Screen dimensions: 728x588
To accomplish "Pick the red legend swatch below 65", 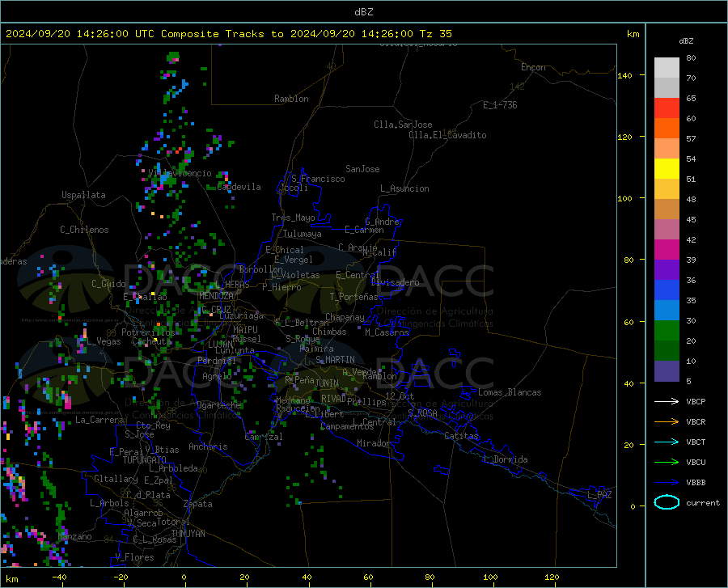I will point(667,108).
